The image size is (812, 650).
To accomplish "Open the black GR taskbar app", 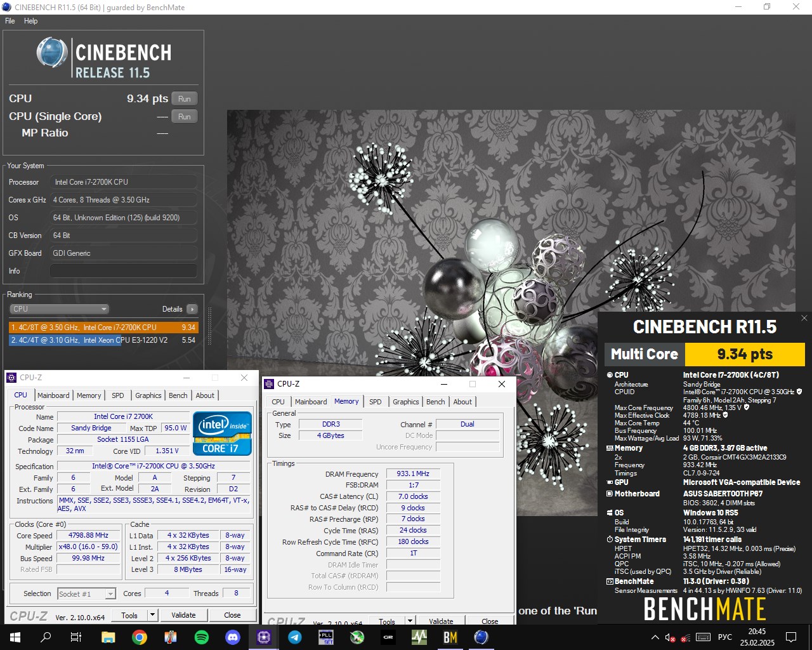I will pyautogui.click(x=388, y=637).
